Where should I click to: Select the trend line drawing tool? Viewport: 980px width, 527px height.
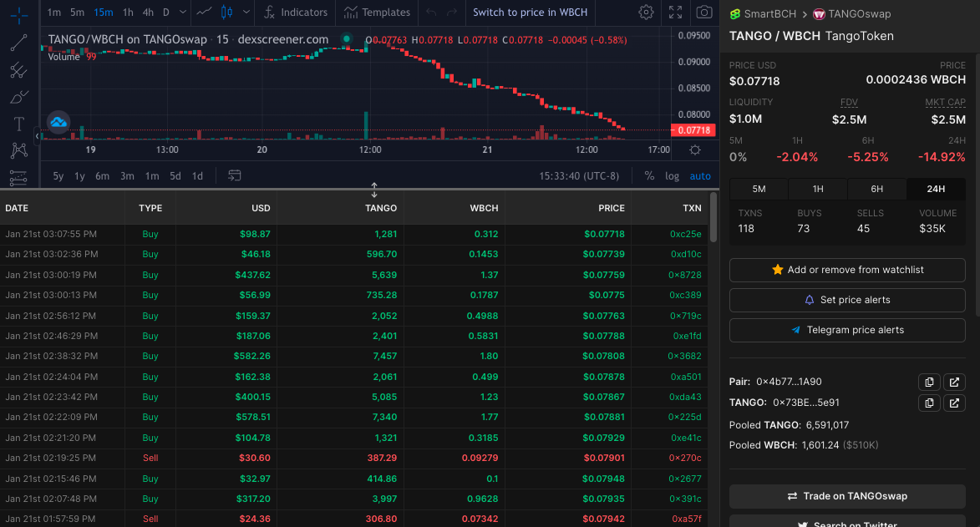18,43
